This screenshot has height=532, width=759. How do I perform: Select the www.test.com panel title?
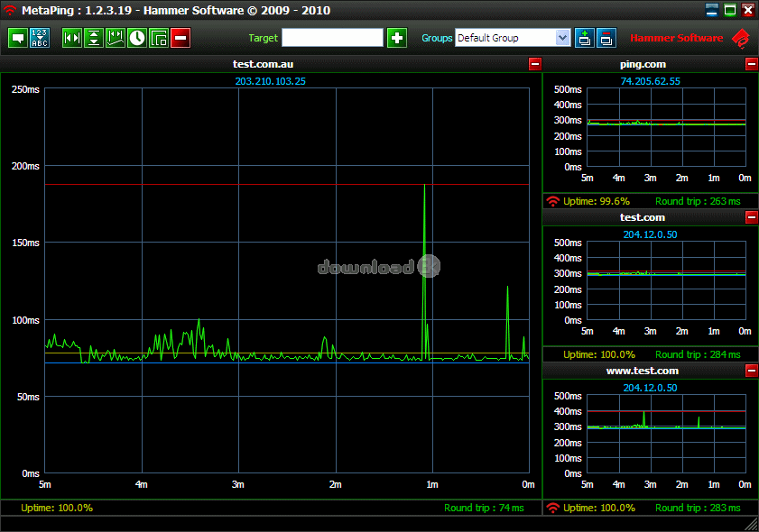[643, 371]
